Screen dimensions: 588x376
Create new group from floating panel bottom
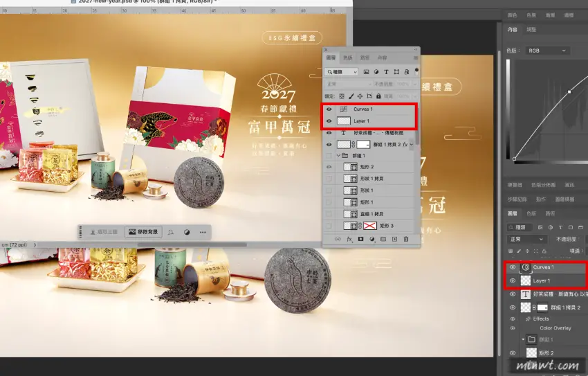click(383, 239)
